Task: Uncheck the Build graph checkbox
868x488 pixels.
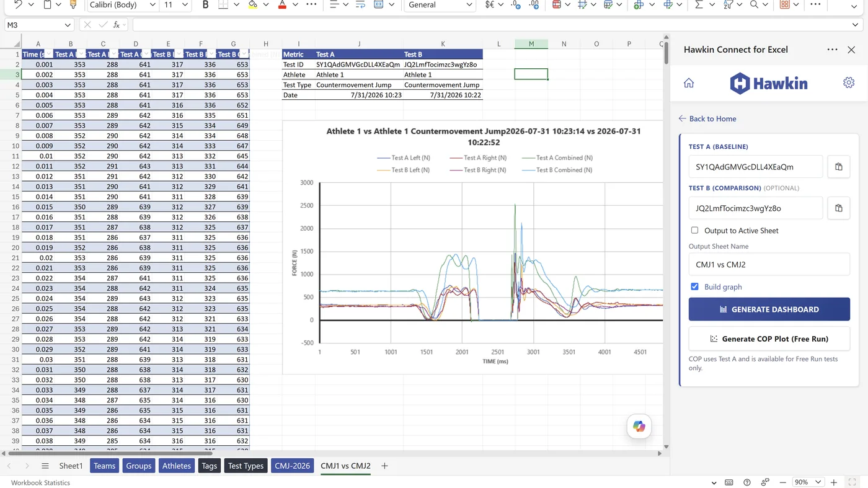Action: pyautogui.click(x=695, y=287)
